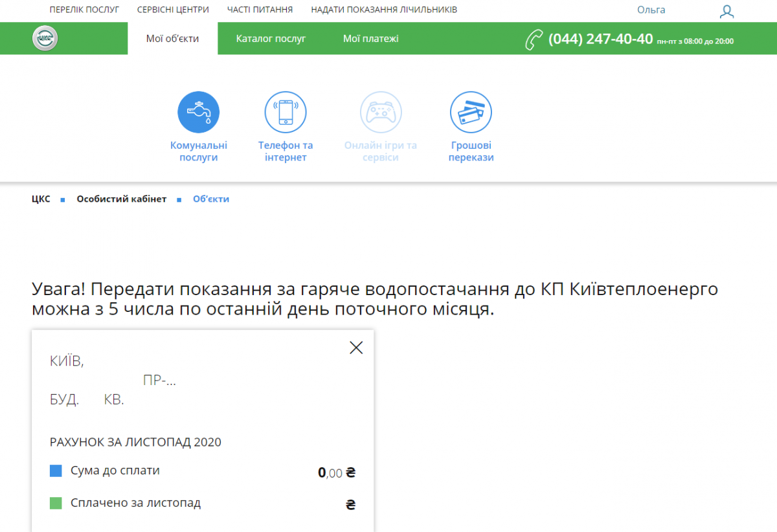Click the ЦКС breadcrumb link

tap(41, 199)
